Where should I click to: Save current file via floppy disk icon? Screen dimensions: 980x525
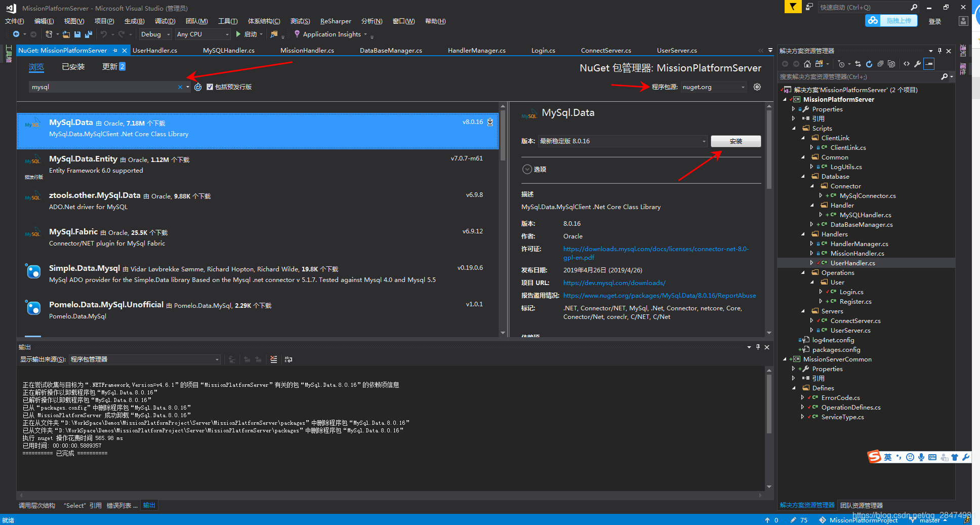pyautogui.click(x=77, y=34)
